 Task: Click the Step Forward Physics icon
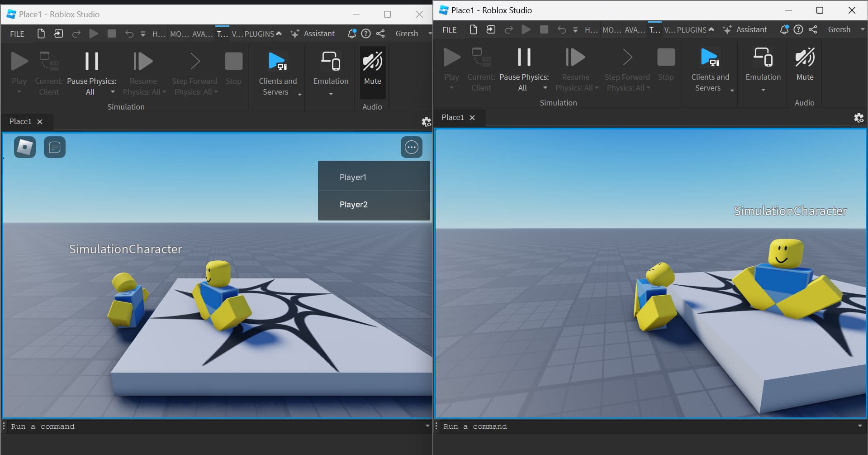[x=194, y=61]
